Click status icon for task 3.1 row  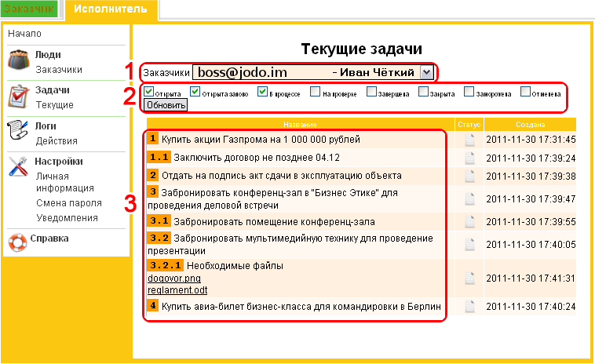(469, 221)
